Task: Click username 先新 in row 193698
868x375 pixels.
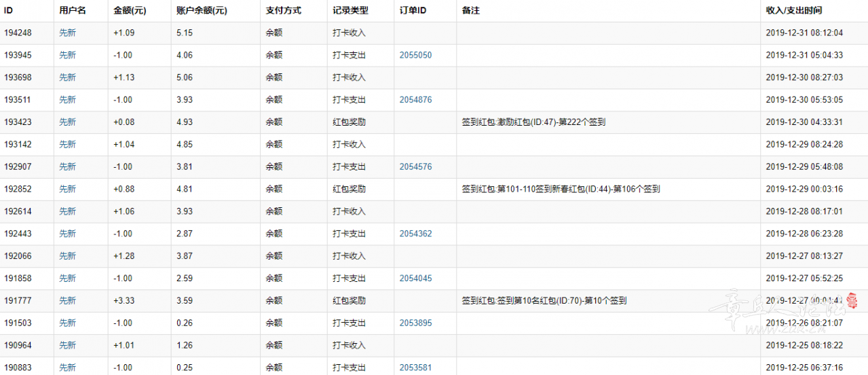Action: [68, 77]
